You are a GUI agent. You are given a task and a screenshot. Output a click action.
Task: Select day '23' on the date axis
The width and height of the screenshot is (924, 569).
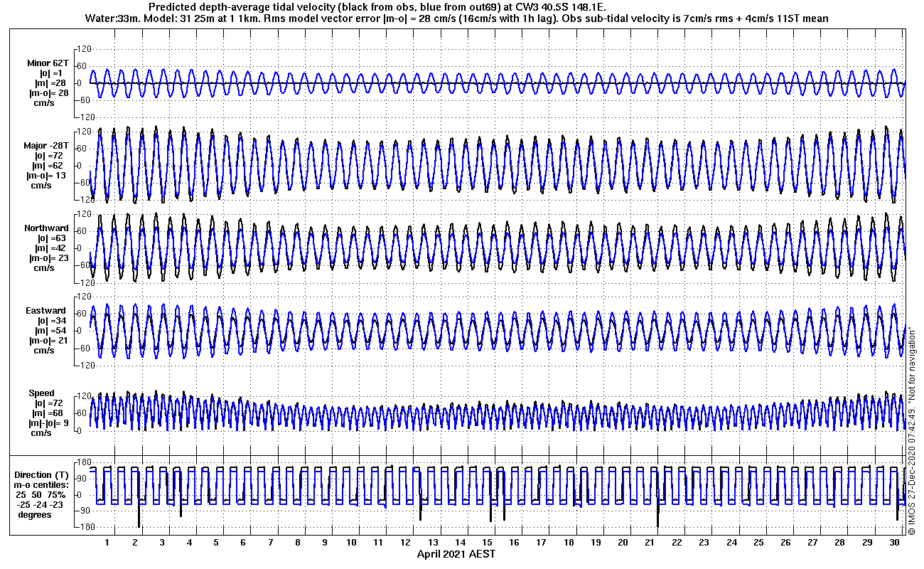coord(704,543)
